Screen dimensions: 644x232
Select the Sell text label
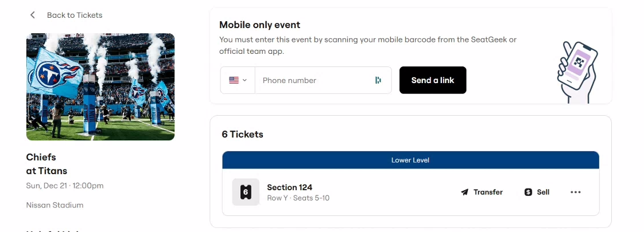point(543,192)
